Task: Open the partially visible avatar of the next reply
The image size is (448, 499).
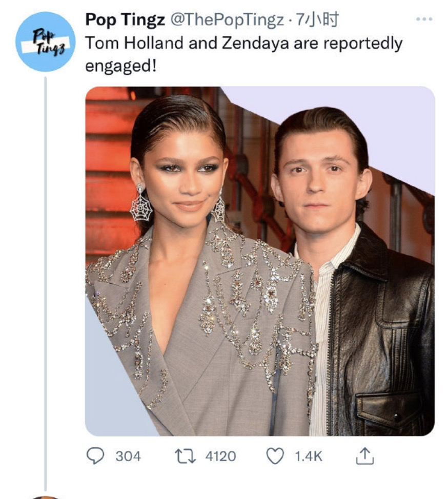Action: pos(45,496)
